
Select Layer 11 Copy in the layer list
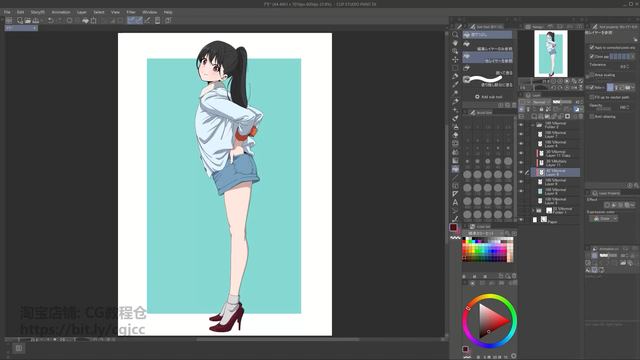click(x=556, y=153)
